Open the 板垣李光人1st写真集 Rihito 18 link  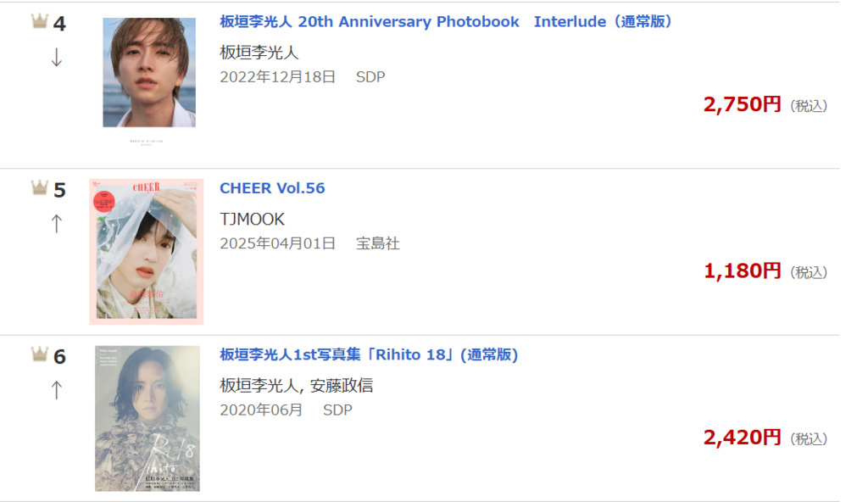pyautogui.click(x=369, y=354)
